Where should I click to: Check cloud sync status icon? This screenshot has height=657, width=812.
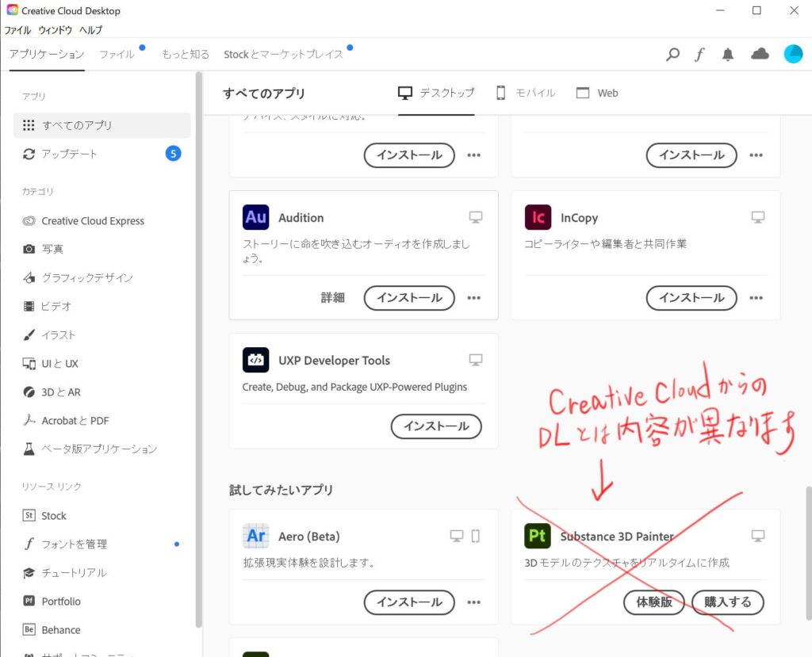pos(760,54)
